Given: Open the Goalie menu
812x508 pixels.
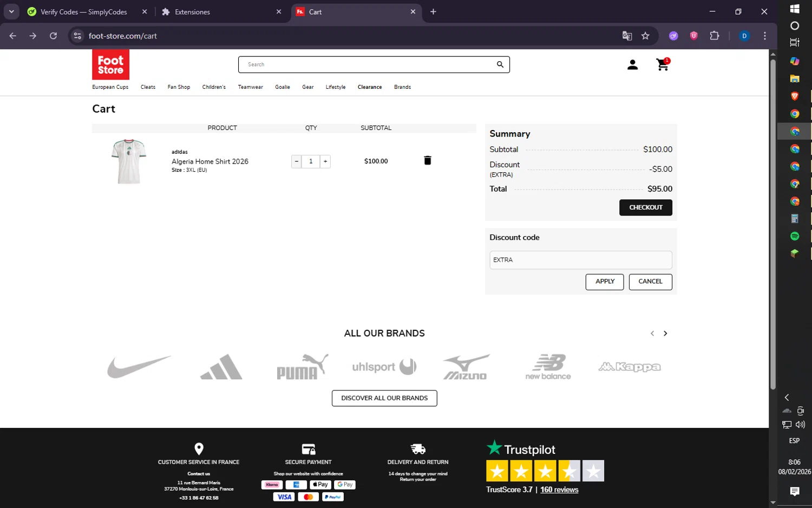Looking at the screenshot, I should 283,87.
